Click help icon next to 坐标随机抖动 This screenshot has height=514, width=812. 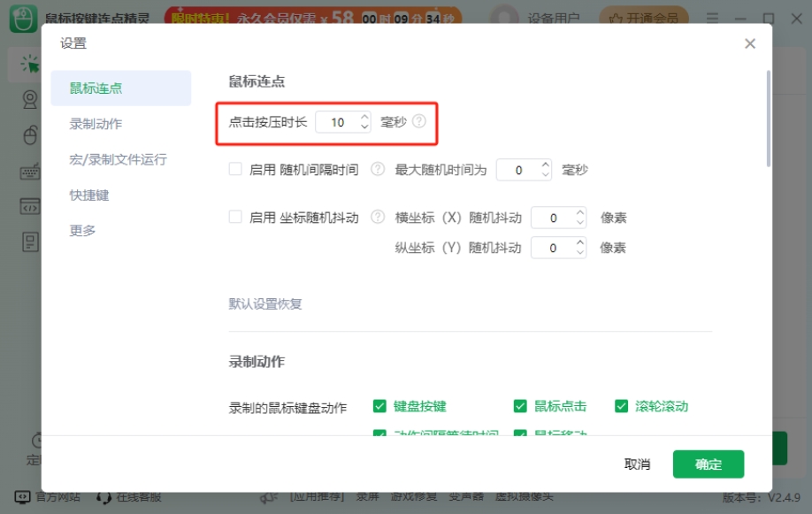pos(378,217)
